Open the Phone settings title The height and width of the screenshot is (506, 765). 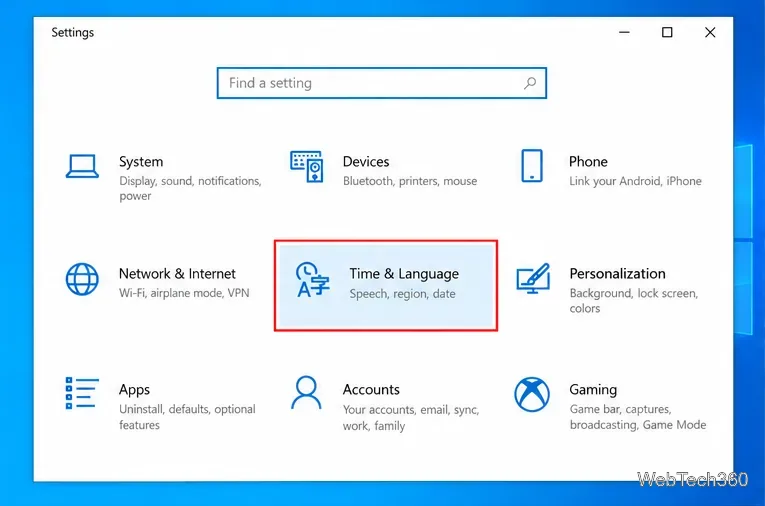(588, 162)
